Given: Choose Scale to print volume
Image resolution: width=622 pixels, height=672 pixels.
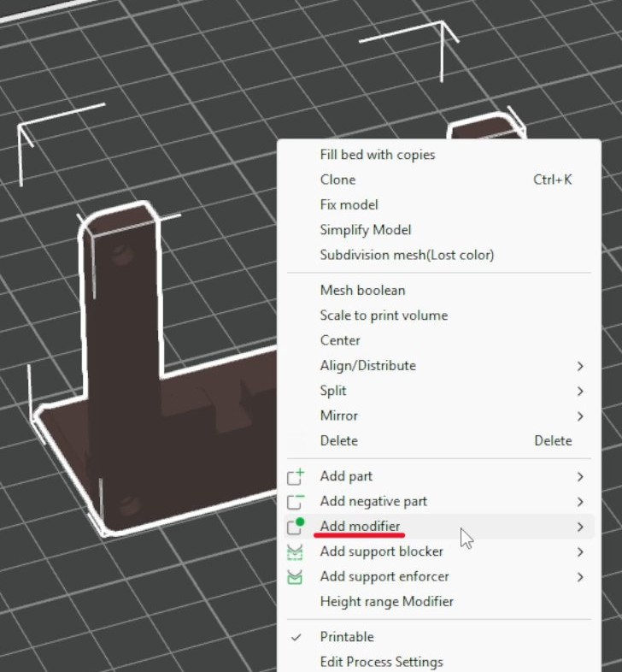Looking at the screenshot, I should [x=384, y=315].
